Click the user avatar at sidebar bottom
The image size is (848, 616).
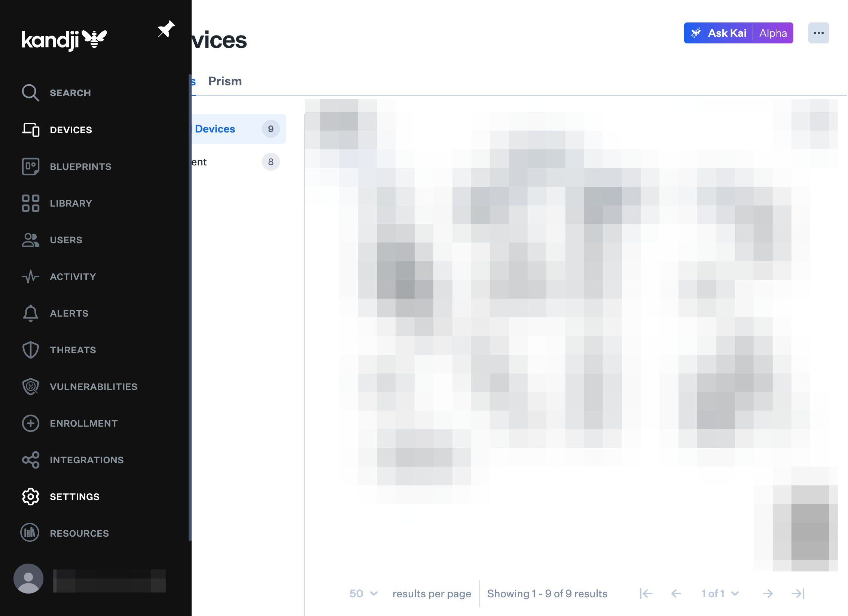(28, 579)
